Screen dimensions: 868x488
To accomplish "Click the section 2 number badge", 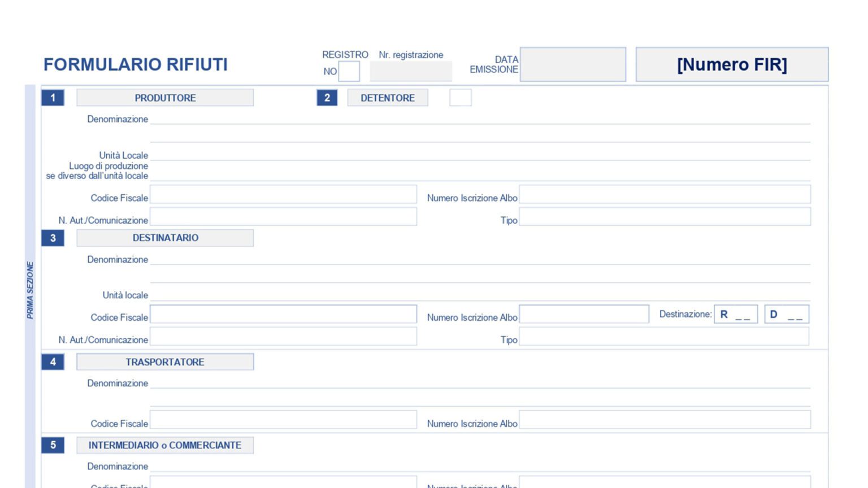I will tap(327, 98).
